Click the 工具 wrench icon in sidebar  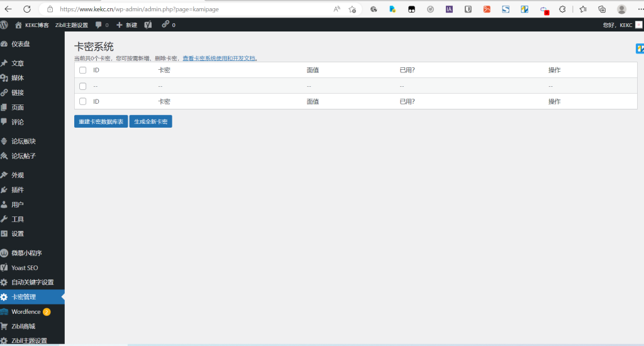click(x=4, y=219)
